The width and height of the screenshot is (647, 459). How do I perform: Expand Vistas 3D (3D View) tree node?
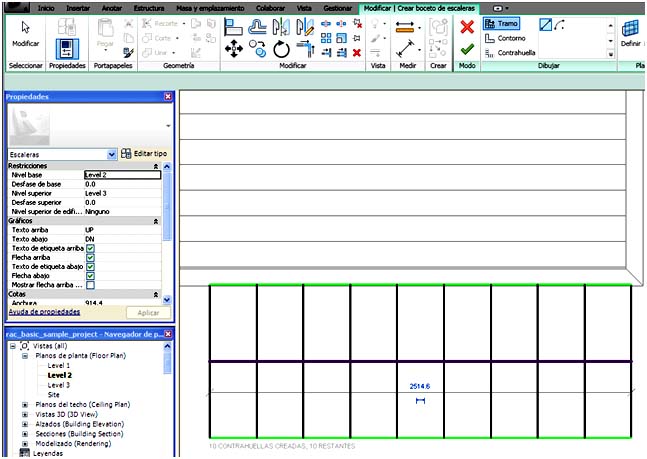click(25, 415)
